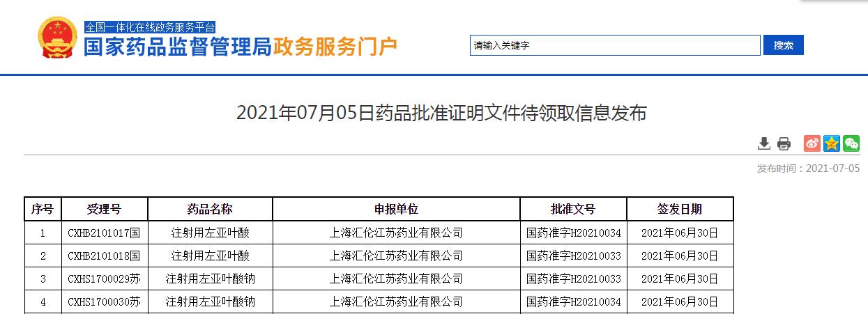
Task: Open 国家药品监督管理局政务服务门户 title link
Action: click(x=241, y=47)
